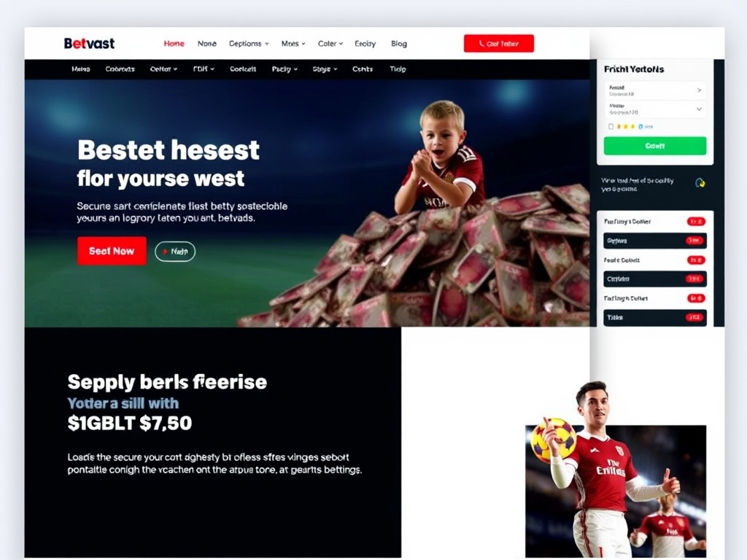747x560 pixels.
Task: Click the small blue icon after the stars
Action: (x=640, y=127)
